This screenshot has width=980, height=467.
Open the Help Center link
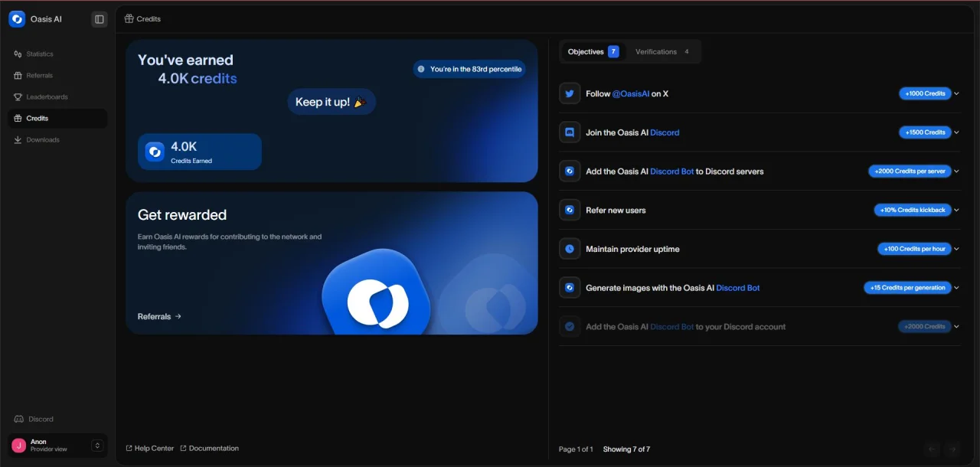(x=149, y=449)
